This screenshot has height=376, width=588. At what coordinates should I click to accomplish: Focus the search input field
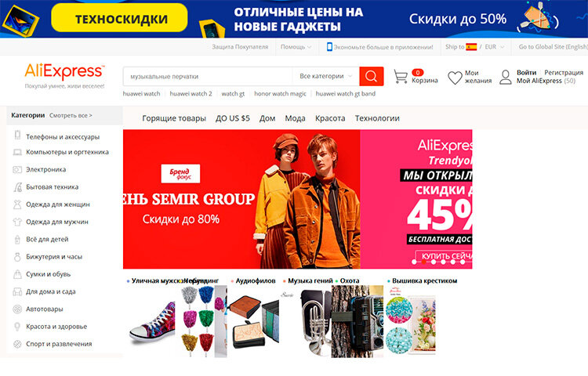tap(208, 77)
